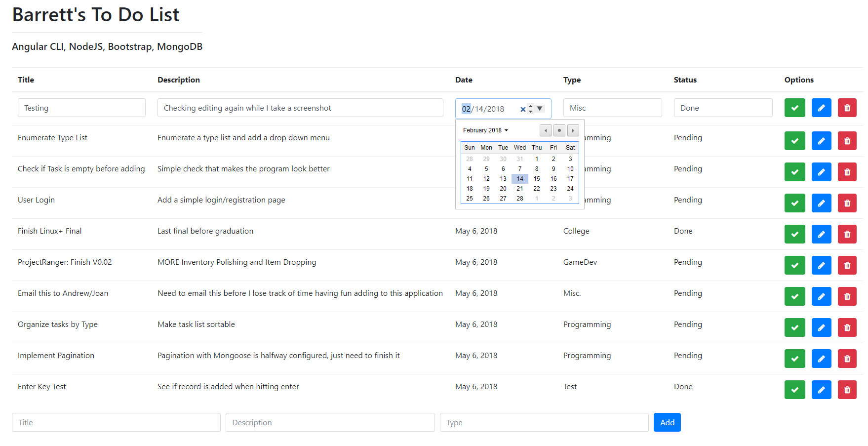This screenshot has height=446, width=868.
Task: Edit the Enter Key Test task
Action: pos(821,390)
